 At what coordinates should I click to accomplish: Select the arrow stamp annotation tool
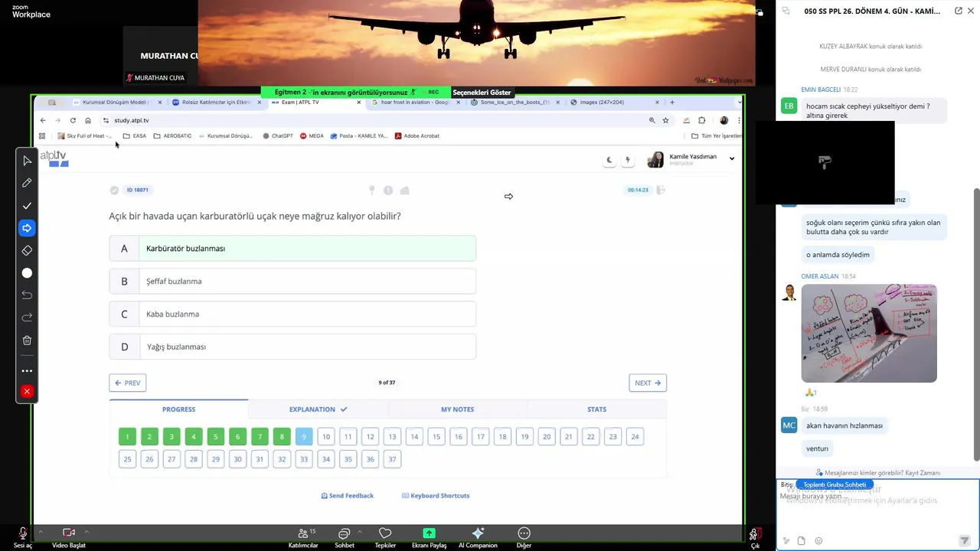pyautogui.click(x=27, y=228)
